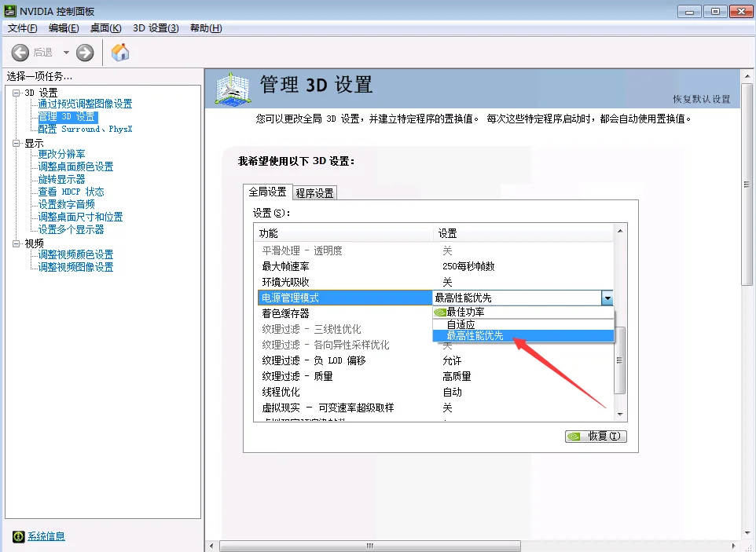Open the 文件(F) menu

pos(22,28)
